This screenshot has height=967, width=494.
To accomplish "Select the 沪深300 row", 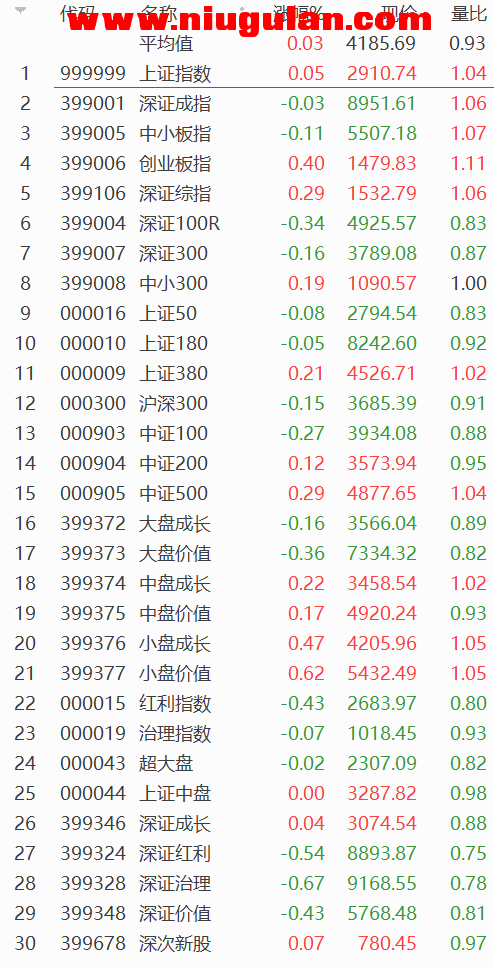I will 247,403.
